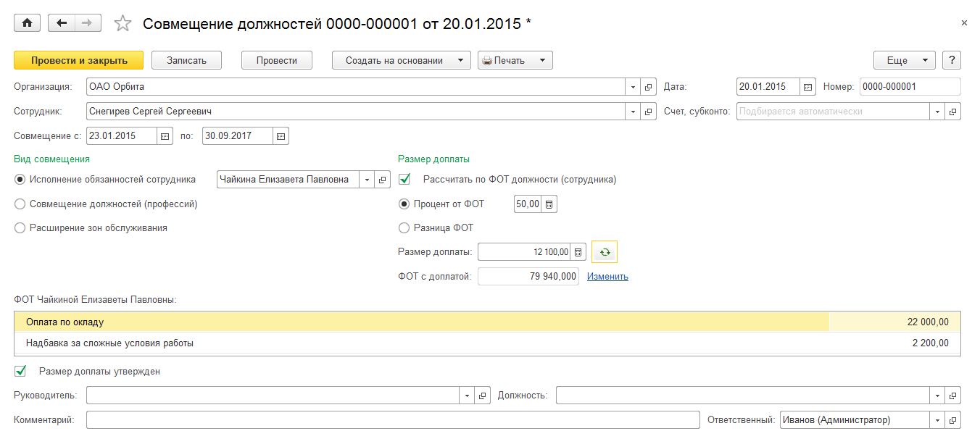Uncheck Размер доплаты утвержден checkbox
Viewport: 980px width, 439px height.
click(x=20, y=372)
